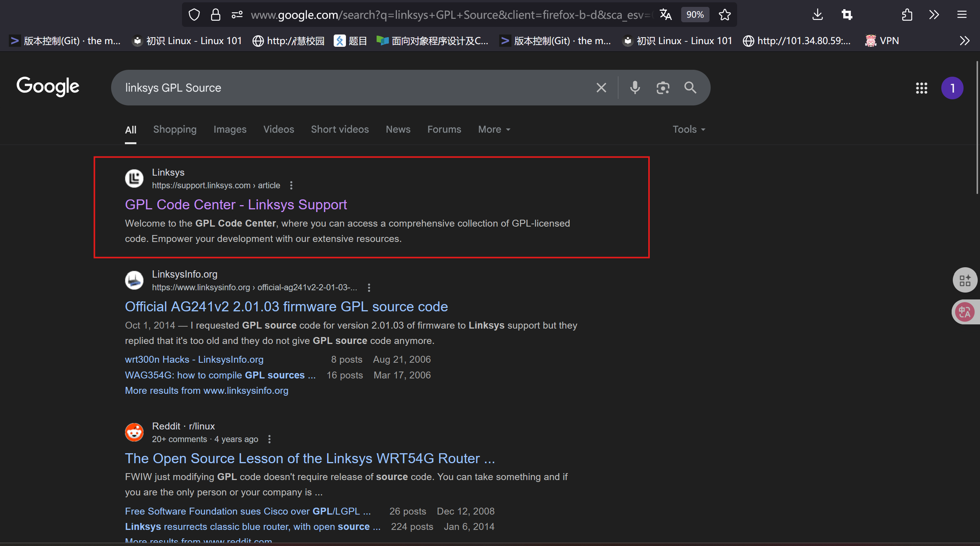This screenshot has width=980, height=546.
Task: Switch to the Short videos tab
Action: 340,130
